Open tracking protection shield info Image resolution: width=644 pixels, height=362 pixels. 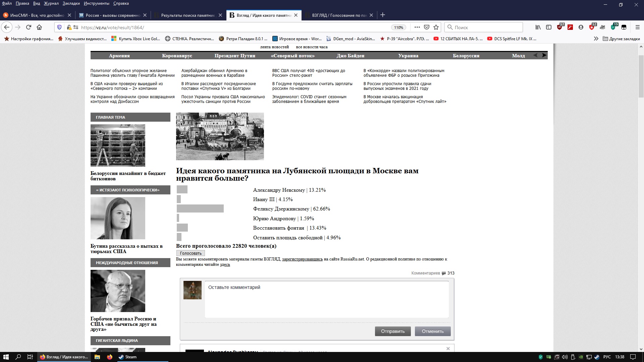click(x=59, y=27)
